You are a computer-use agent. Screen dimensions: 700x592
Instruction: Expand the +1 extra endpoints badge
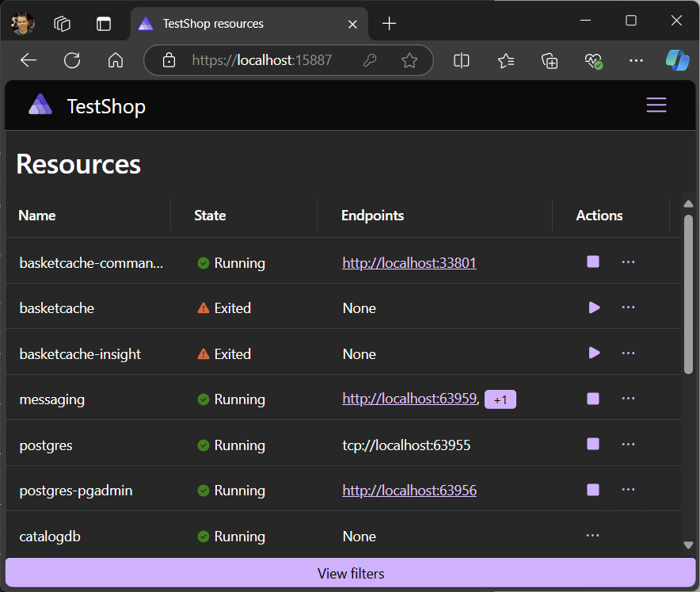tap(500, 399)
